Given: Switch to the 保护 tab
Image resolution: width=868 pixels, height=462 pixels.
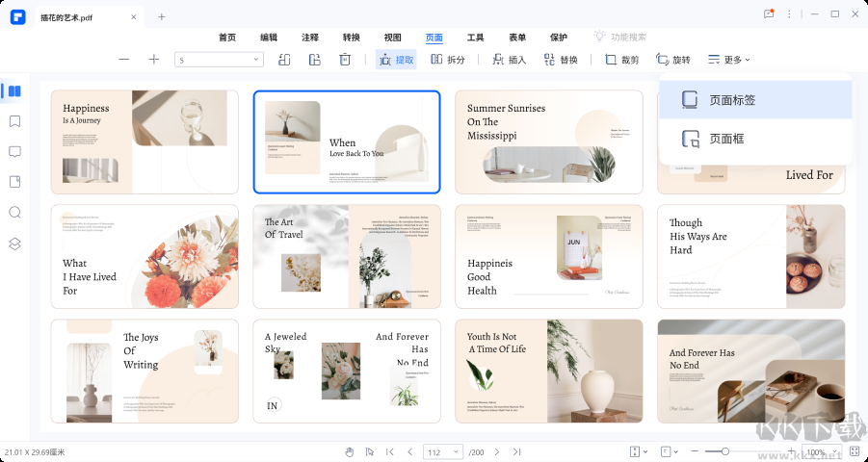Looking at the screenshot, I should point(559,38).
